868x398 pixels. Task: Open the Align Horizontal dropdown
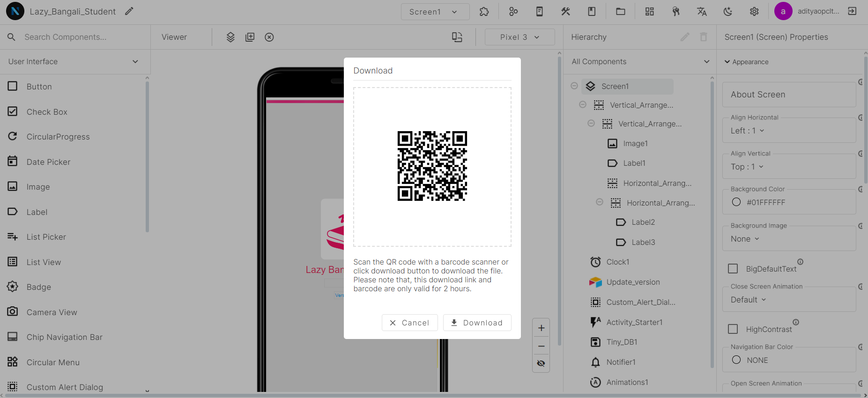[789, 131]
